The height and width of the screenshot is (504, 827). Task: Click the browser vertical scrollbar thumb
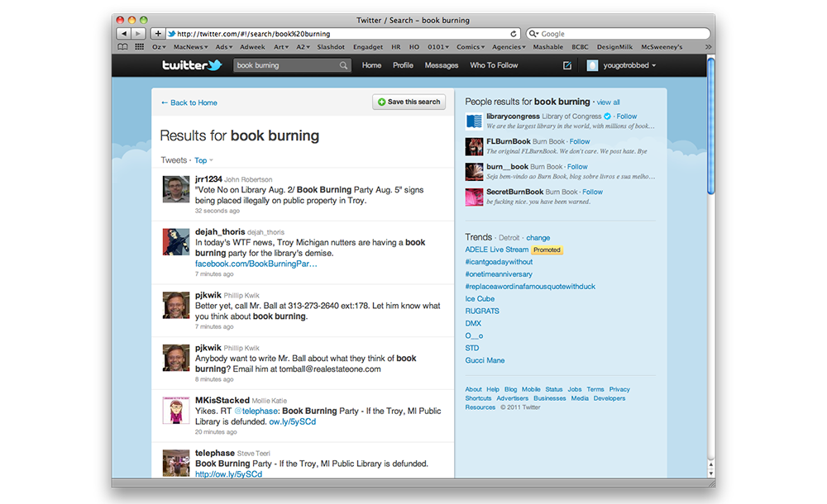[x=710, y=126]
